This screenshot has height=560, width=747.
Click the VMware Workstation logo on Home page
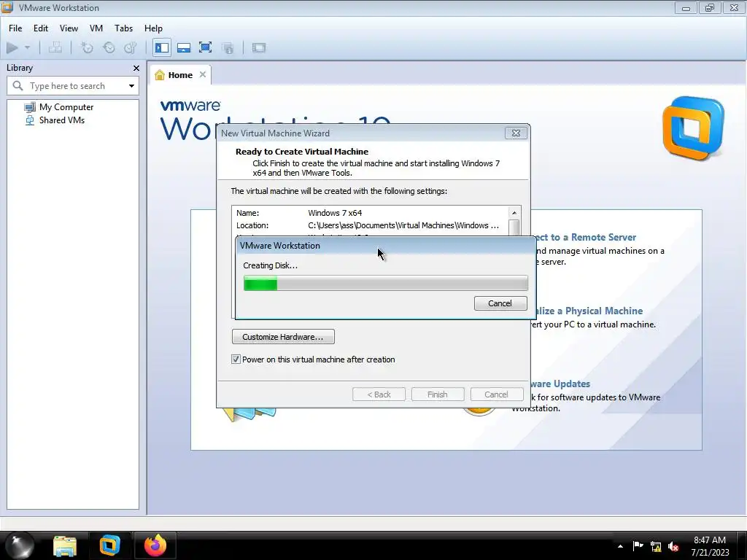pos(693,128)
